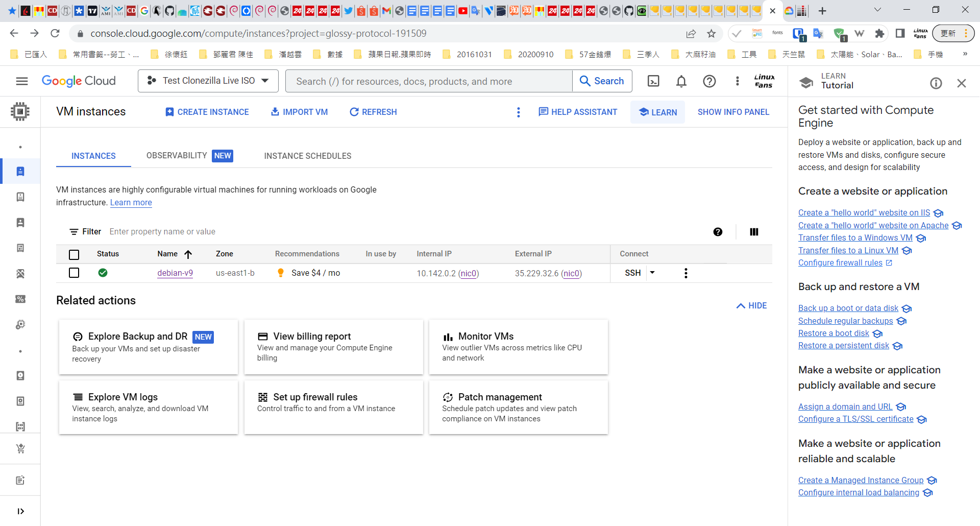Connect via the SSH button
980x526 pixels.
(632, 273)
